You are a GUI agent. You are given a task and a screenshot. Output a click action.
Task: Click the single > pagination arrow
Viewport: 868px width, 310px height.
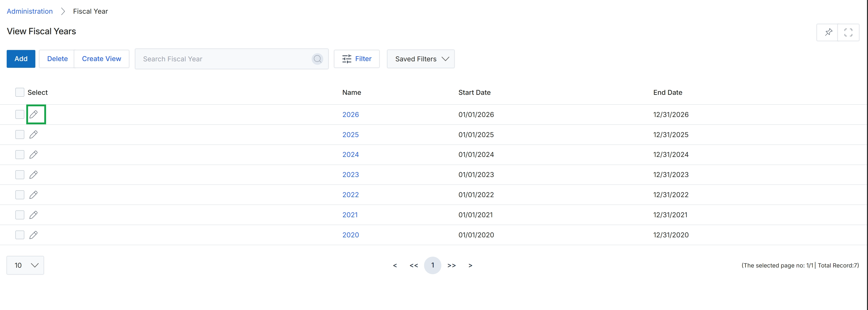470,265
